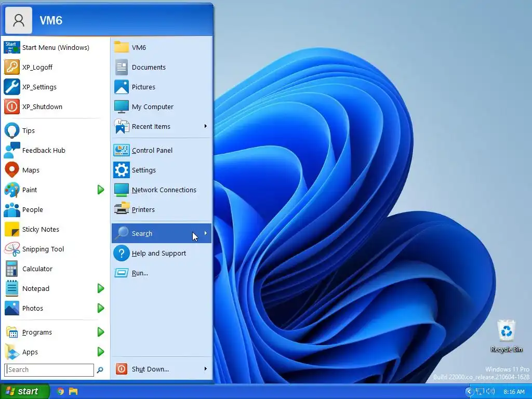532x399 pixels.
Task: Open the Notepad icon
Action: click(12, 288)
